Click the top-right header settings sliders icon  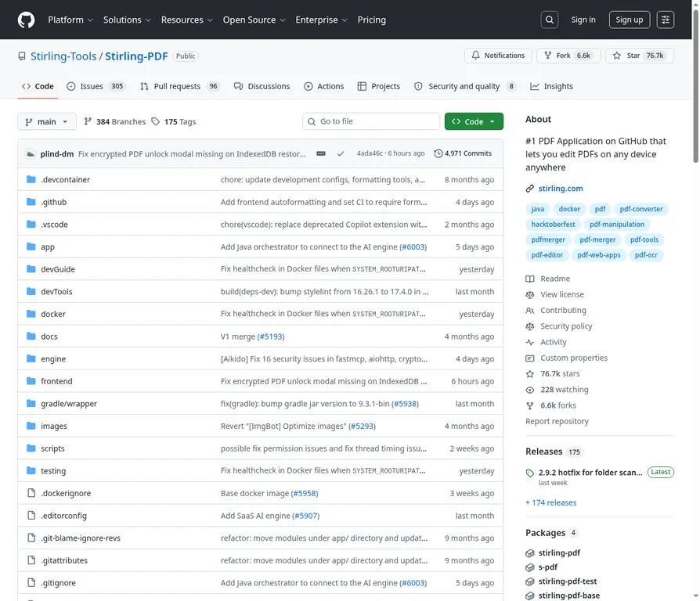(x=666, y=20)
